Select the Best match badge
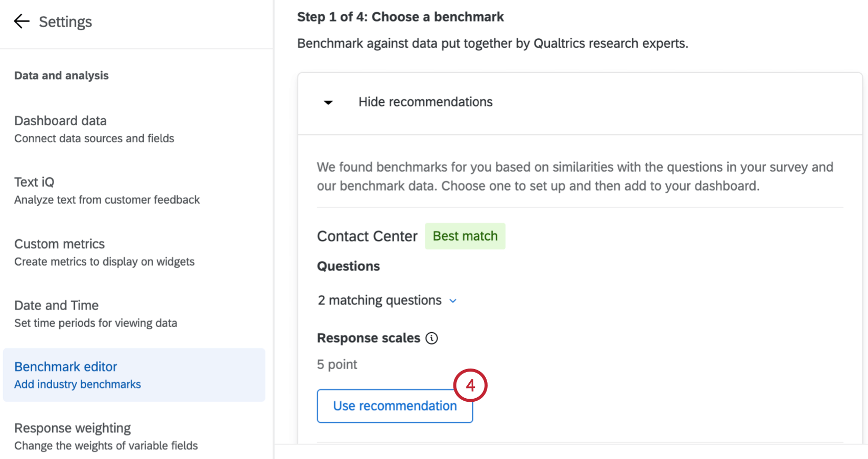Image resolution: width=868 pixels, height=459 pixels. pos(465,236)
